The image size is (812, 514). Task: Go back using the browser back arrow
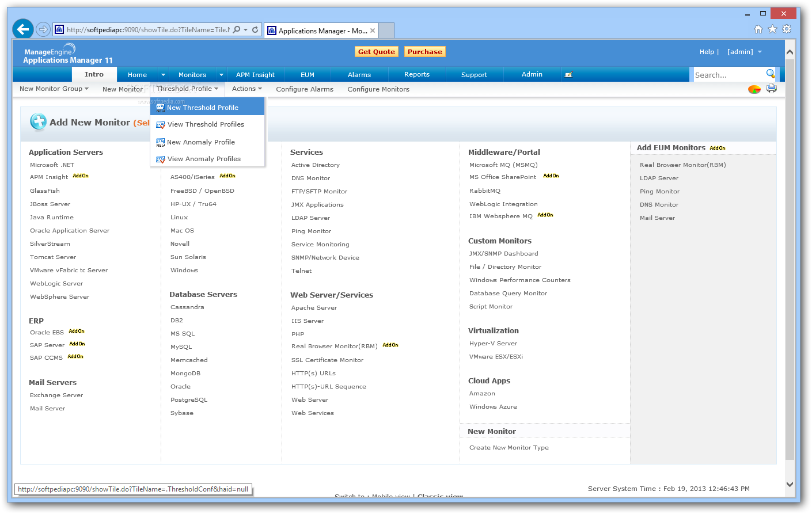23,29
